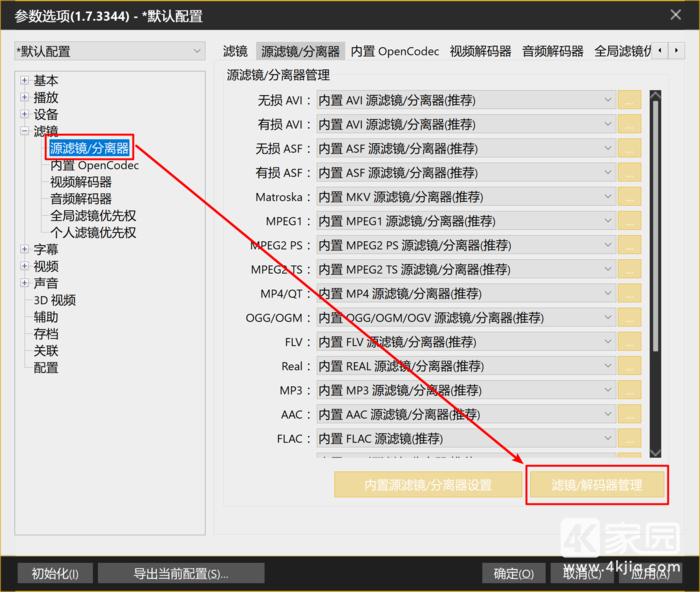The image size is (700, 592).
Task: Click the '...' button beside FLAC row
Action: [x=629, y=439]
